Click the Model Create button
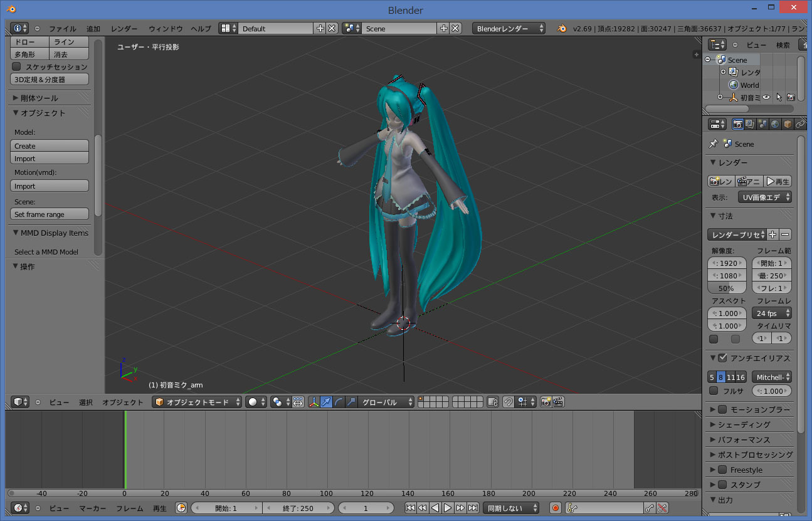 pyautogui.click(x=50, y=145)
